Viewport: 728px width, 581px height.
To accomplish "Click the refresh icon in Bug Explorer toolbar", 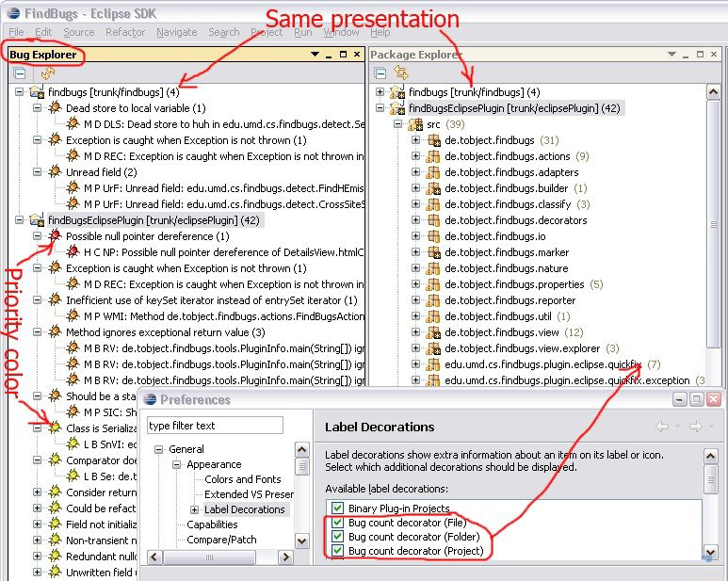I will click(47, 73).
